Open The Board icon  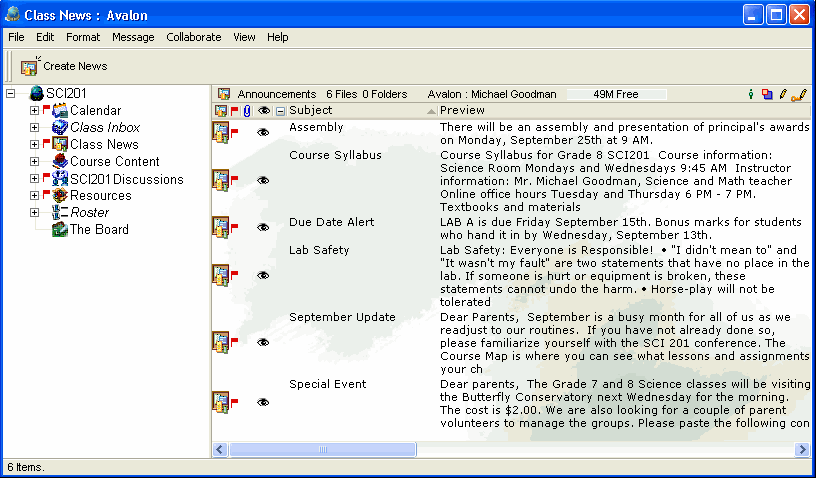[x=60, y=230]
